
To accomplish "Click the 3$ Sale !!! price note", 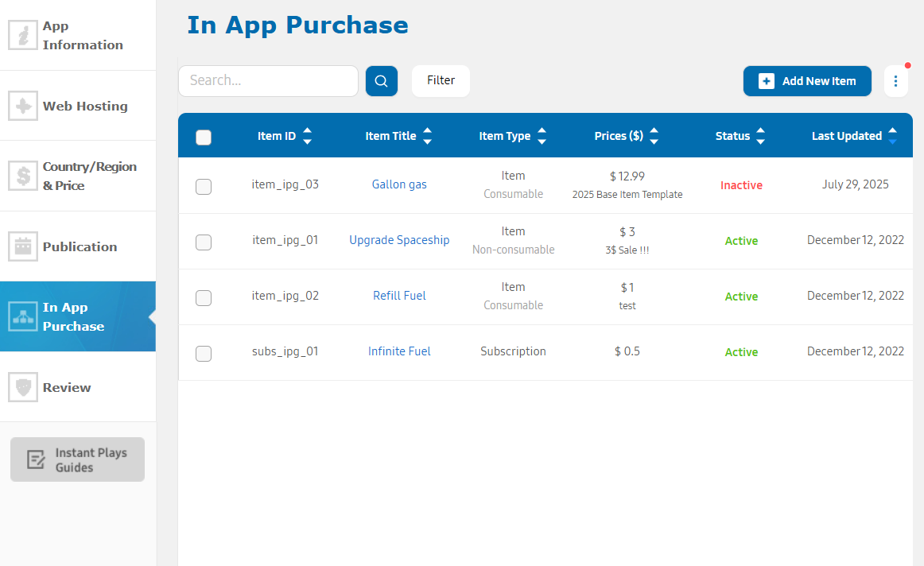I will coord(627,250).
